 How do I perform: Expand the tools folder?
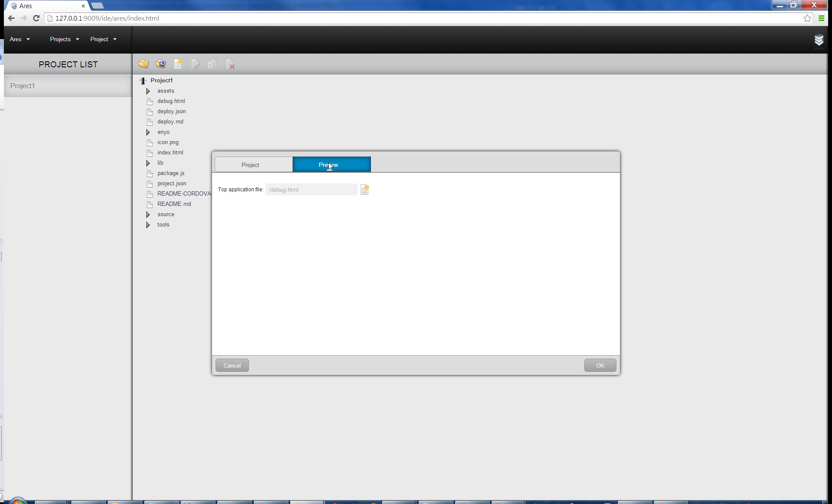(x=148, y=225)
